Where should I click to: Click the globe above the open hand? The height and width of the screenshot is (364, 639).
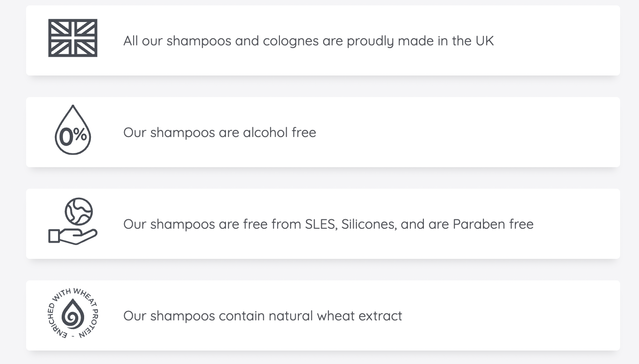pos(79,211)
